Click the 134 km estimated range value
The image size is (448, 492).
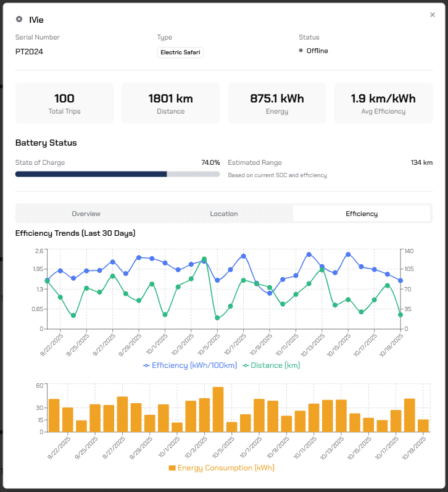click(x=421, y=162)
